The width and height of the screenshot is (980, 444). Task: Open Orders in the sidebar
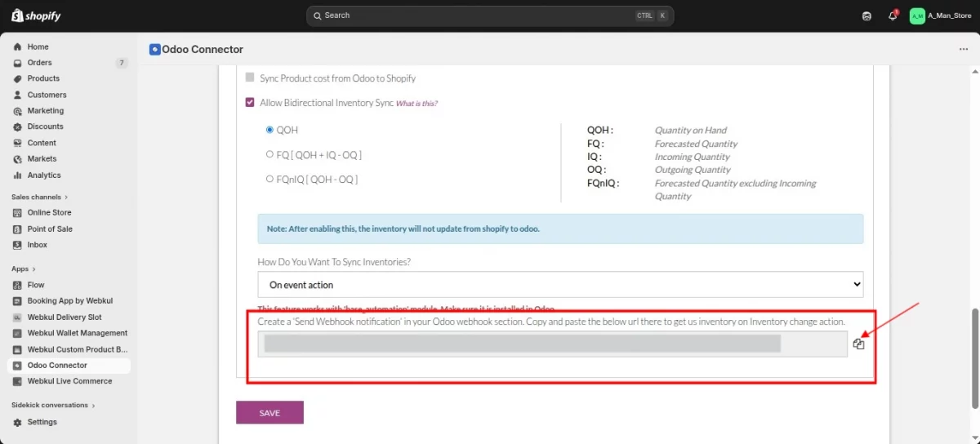pos(39,63)
